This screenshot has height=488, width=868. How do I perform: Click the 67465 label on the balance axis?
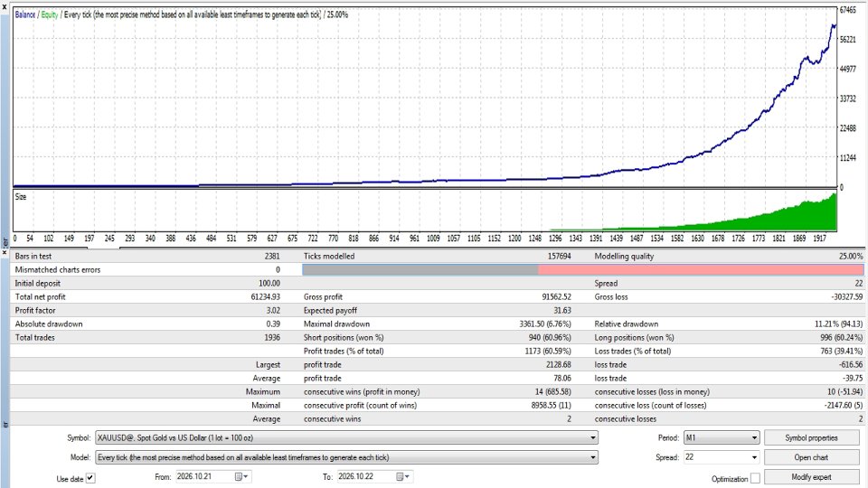tap(848, 10)
